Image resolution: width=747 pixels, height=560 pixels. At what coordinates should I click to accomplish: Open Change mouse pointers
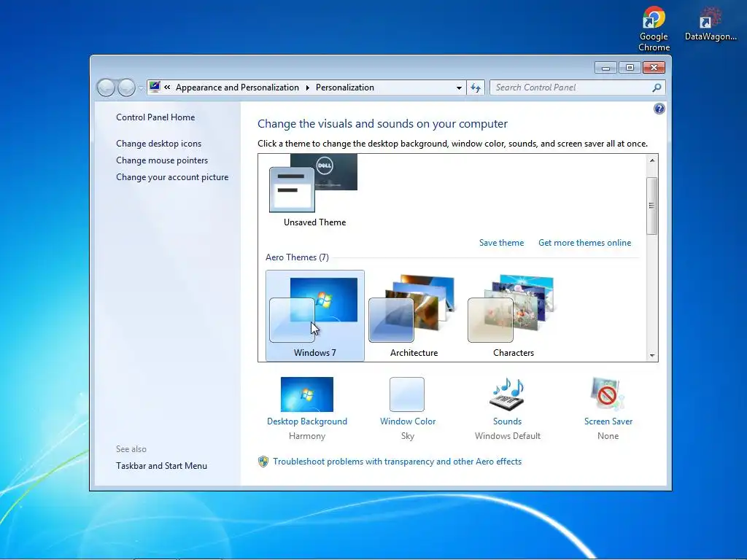tap(162, 160)
